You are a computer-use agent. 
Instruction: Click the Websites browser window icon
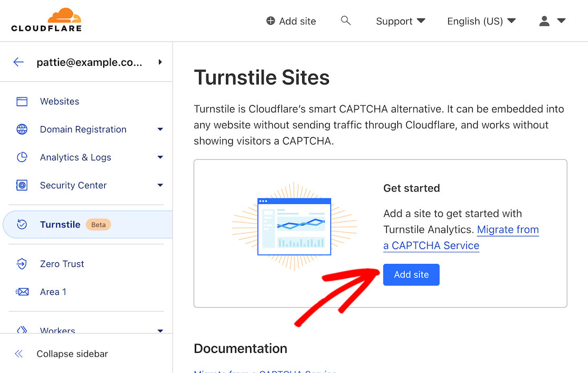pyautogui.click(x=22, y=101)
